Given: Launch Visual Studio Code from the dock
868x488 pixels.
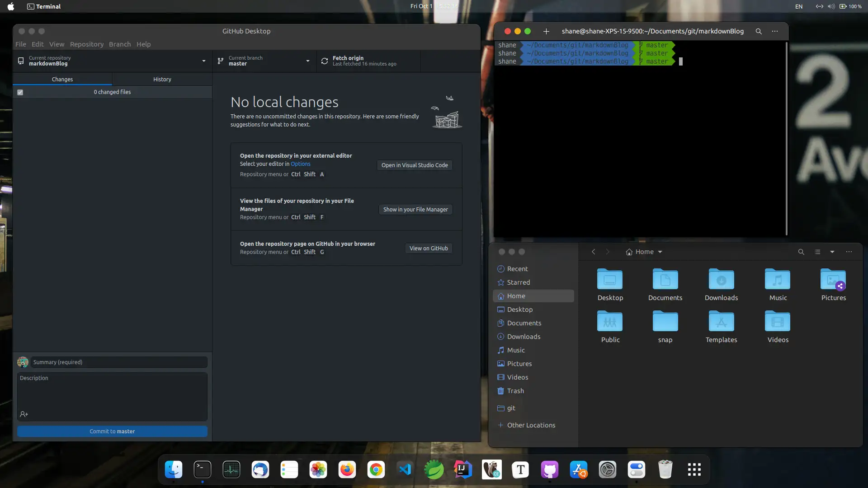Looking at the screenshot, I should (405, 470).
